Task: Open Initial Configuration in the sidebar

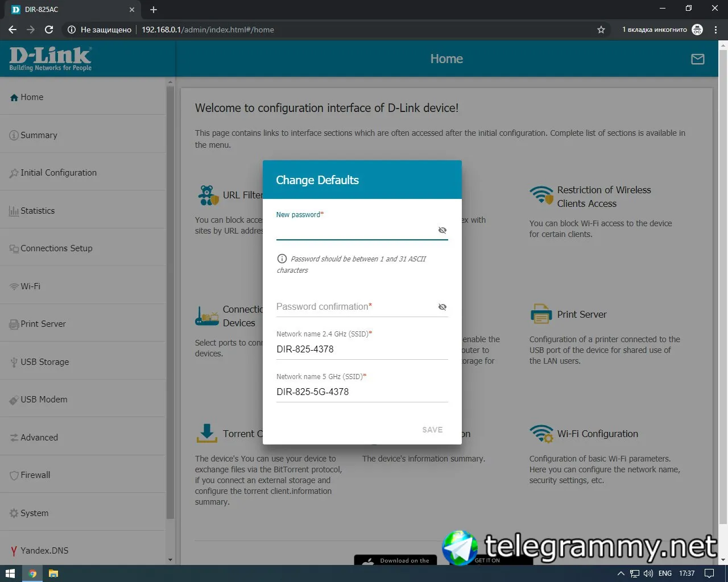Action: (83, 173)
